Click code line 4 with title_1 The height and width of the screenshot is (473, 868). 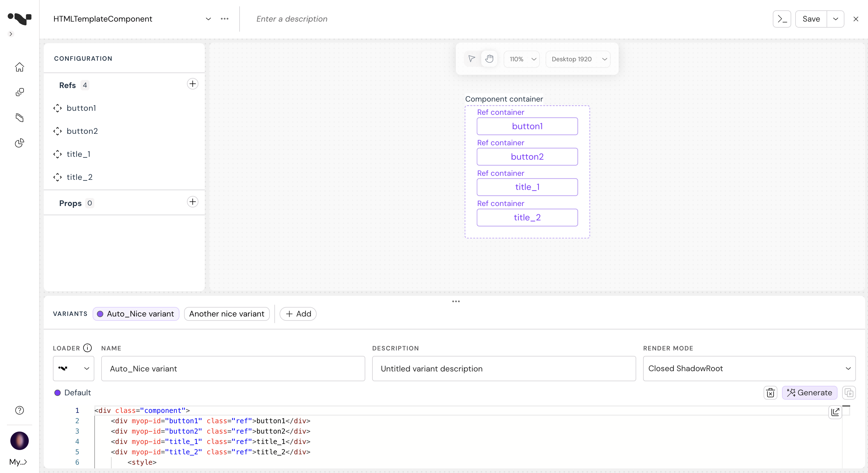(x=210, y=442)
